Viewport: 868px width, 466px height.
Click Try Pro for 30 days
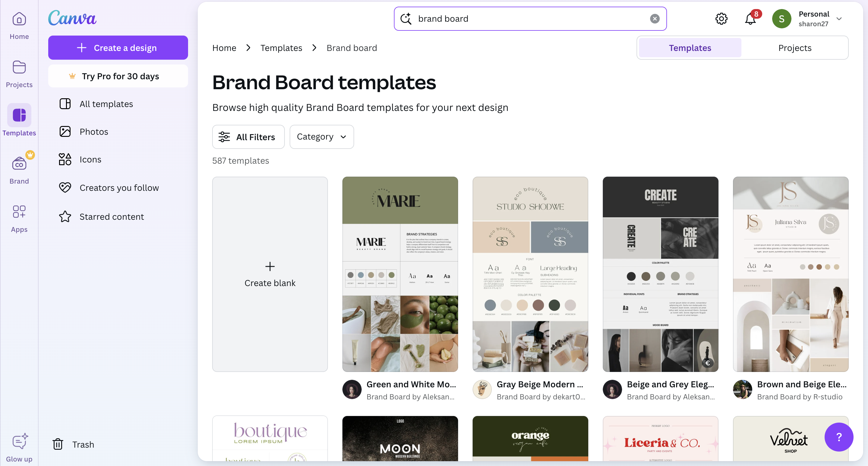click(x=118, y=75)
